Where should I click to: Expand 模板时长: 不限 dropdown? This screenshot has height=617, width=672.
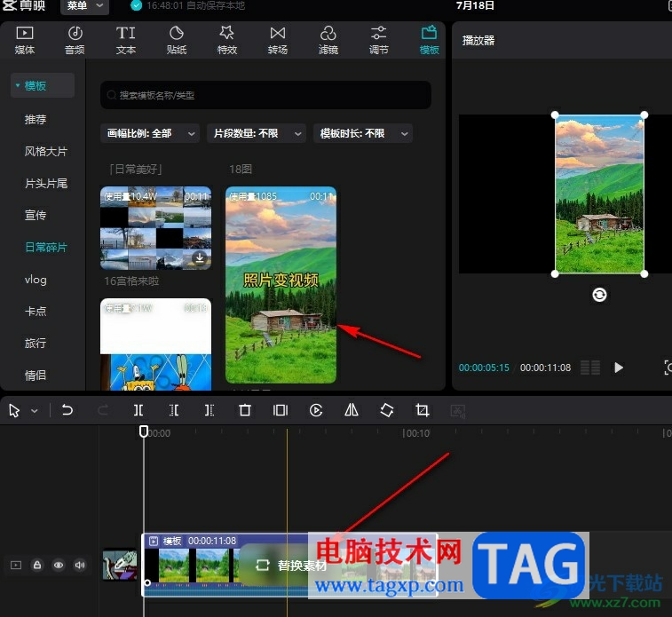[363, 133]
